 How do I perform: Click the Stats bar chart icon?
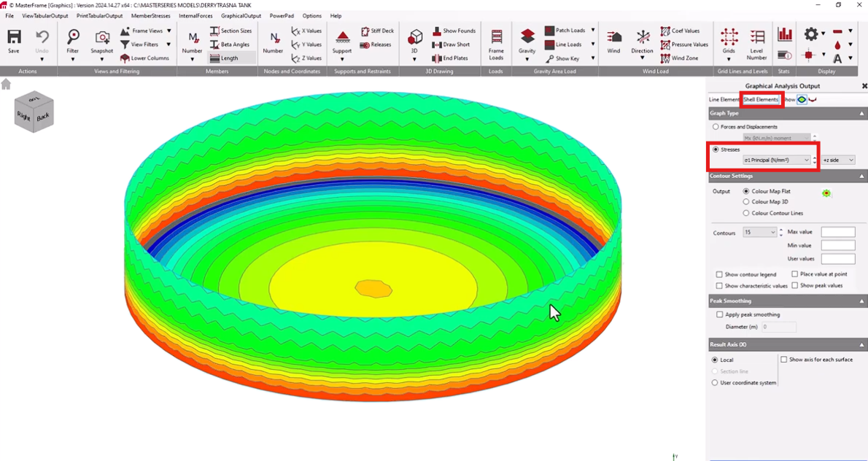pyautogui.click(x=785, y=35)
